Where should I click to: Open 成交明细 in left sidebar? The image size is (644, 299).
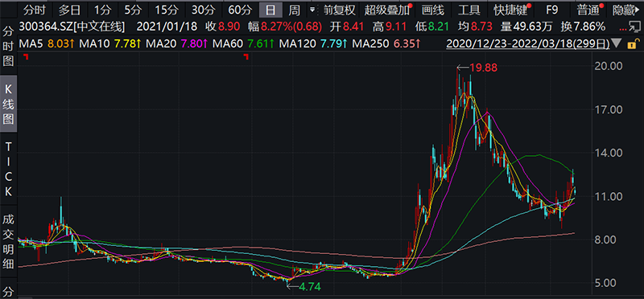[x=8, y=241]
